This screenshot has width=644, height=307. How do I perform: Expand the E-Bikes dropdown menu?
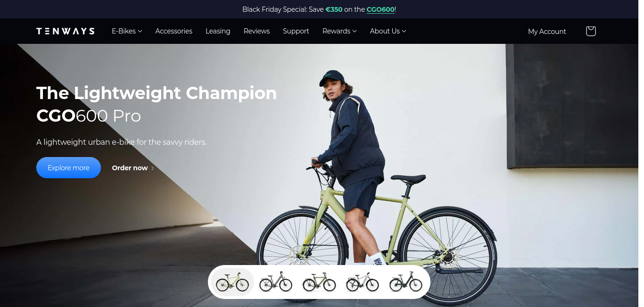[x=127, y=31]
